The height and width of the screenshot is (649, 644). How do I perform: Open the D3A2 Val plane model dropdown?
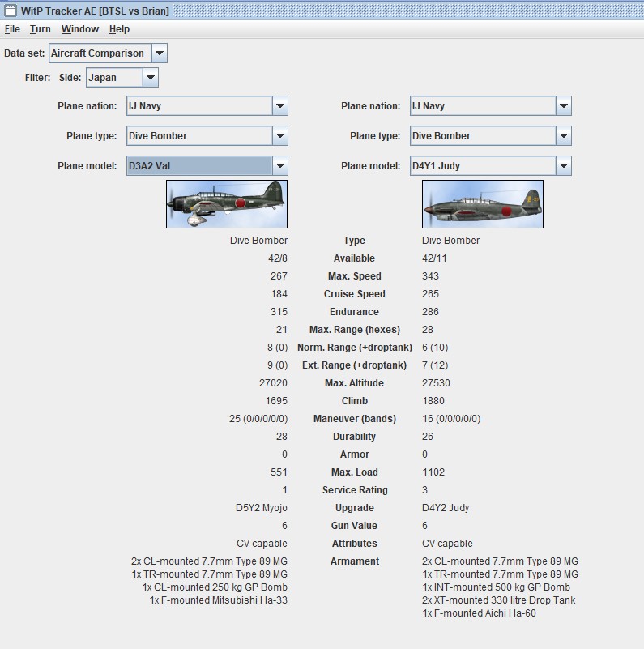[x=280, y=165]
